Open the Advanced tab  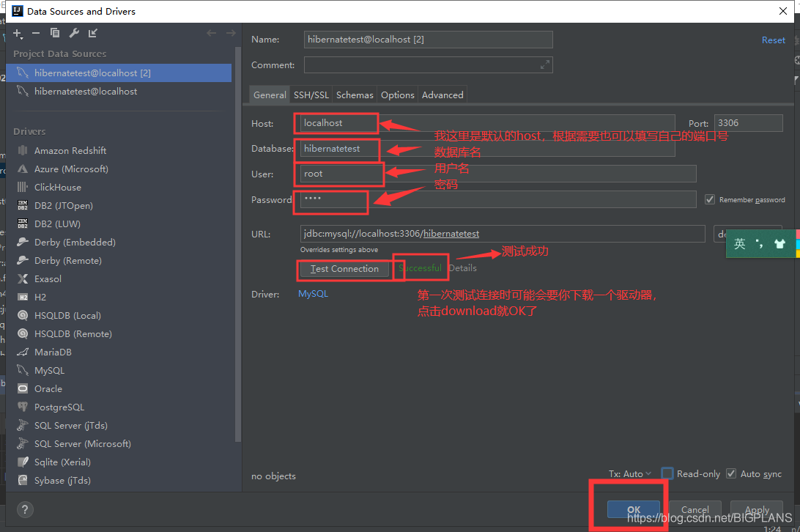[442, 95]
